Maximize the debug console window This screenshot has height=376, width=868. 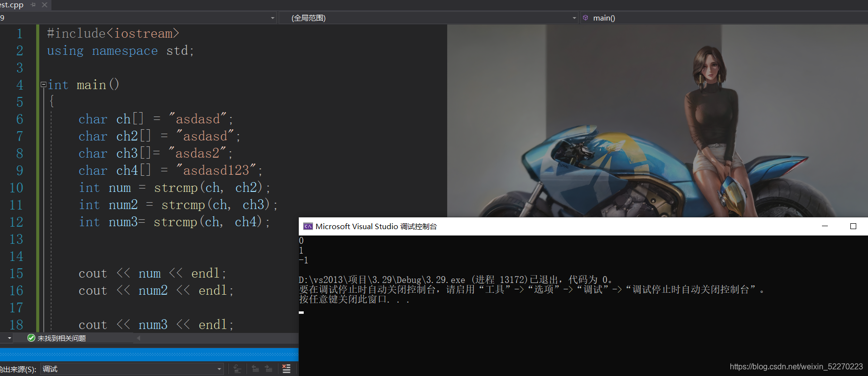coord(853,226)
